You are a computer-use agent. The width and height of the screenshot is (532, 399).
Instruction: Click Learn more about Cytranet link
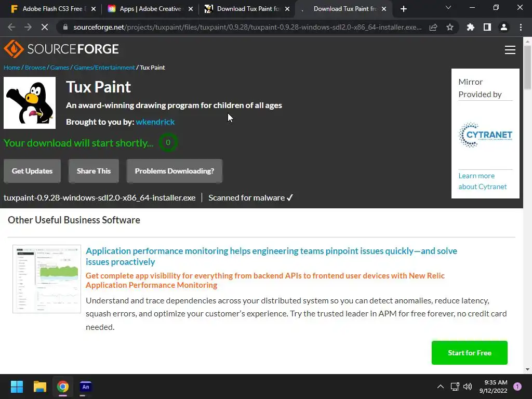(483, 181)
